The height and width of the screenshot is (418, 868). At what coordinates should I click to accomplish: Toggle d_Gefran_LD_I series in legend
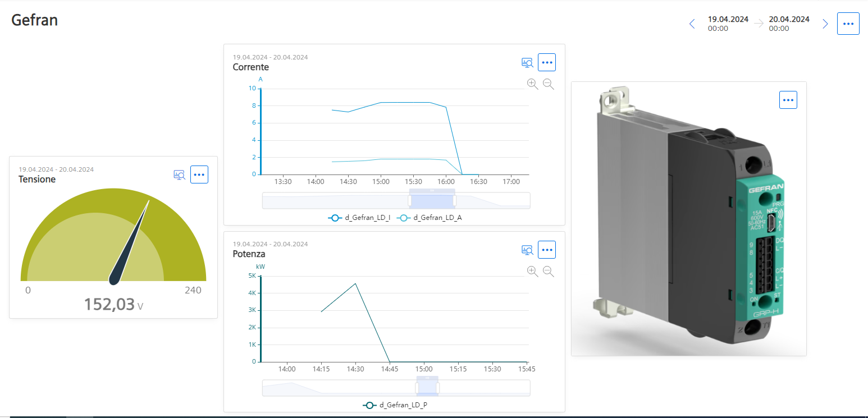coord(359,218)
